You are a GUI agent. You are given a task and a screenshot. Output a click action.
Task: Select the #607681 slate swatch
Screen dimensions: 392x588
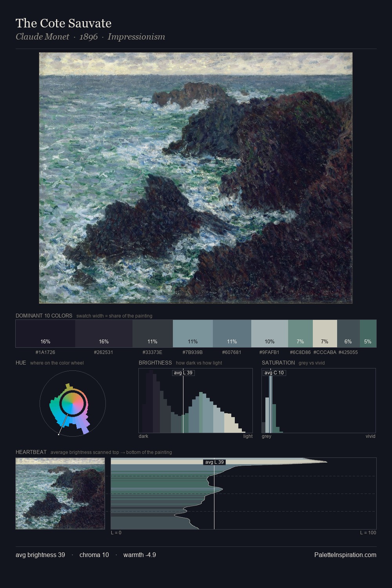point(232,334)
